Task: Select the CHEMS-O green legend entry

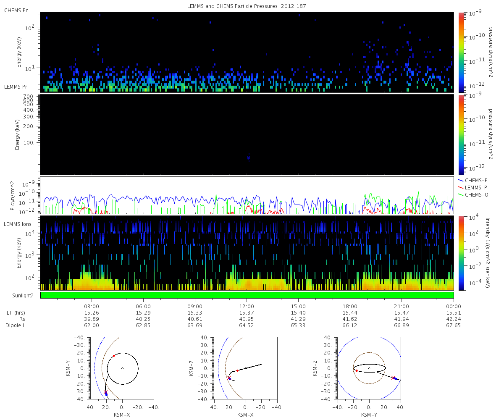Action: (x=476, y=194)
